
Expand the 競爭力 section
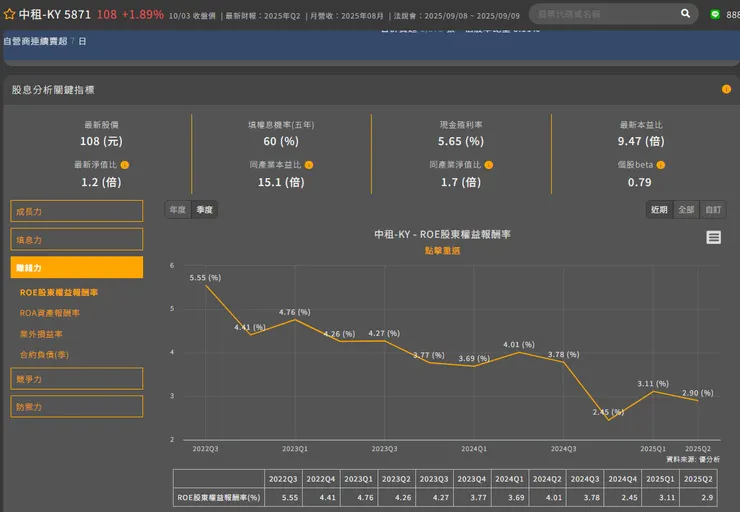tap(76, 379)
